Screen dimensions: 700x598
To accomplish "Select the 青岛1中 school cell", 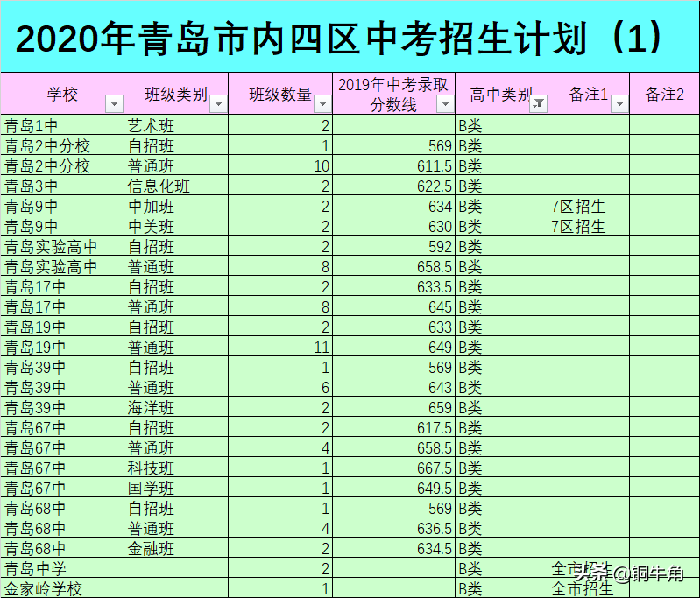I will click(x=62, y=125).
